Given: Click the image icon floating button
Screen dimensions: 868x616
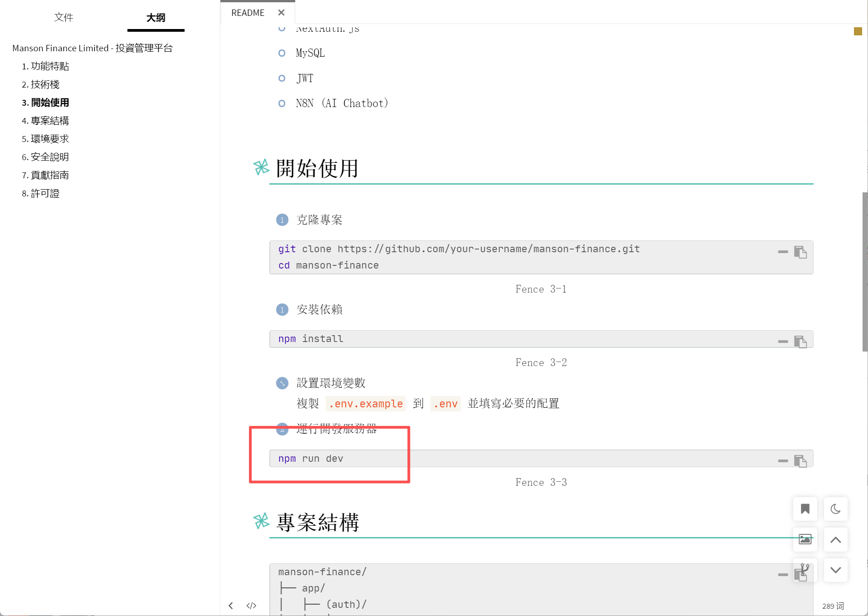Looking at the screenshot, I should click(805, 539).
